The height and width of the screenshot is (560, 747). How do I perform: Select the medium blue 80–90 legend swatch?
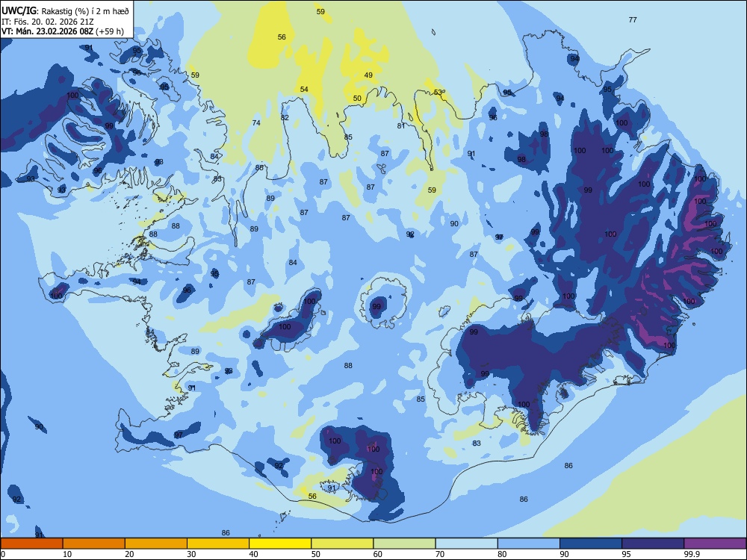(529, 544)
